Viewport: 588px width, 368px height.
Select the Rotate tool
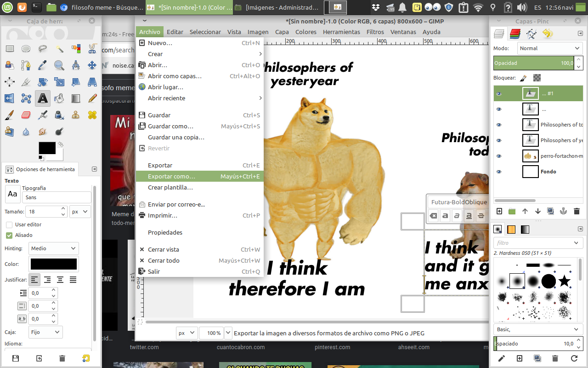43,82
